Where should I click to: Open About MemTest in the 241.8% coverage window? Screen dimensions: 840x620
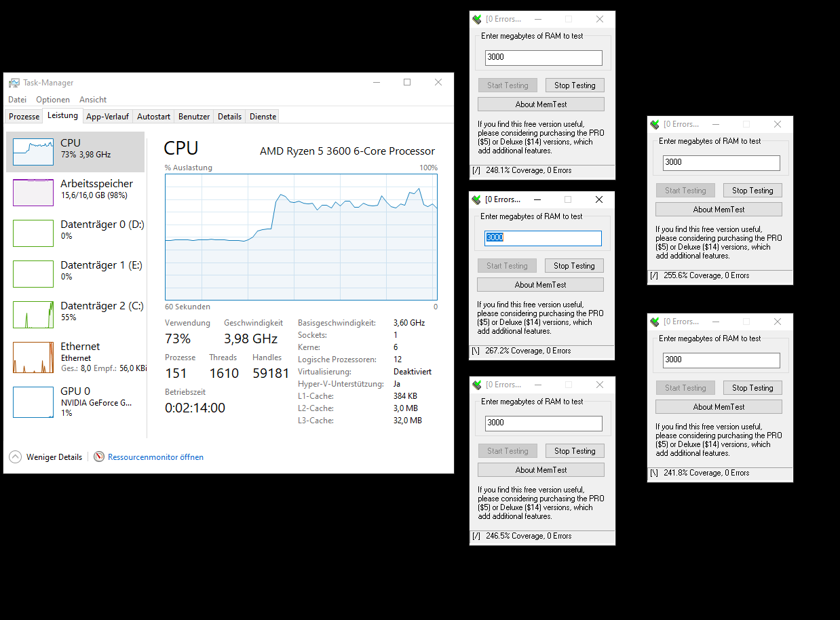719,407
